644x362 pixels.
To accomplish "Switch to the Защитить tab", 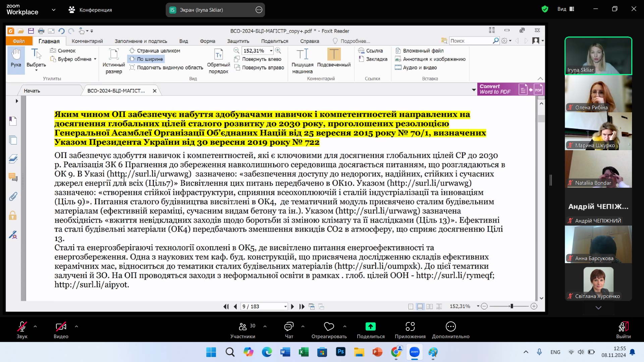I will point(238,41).
